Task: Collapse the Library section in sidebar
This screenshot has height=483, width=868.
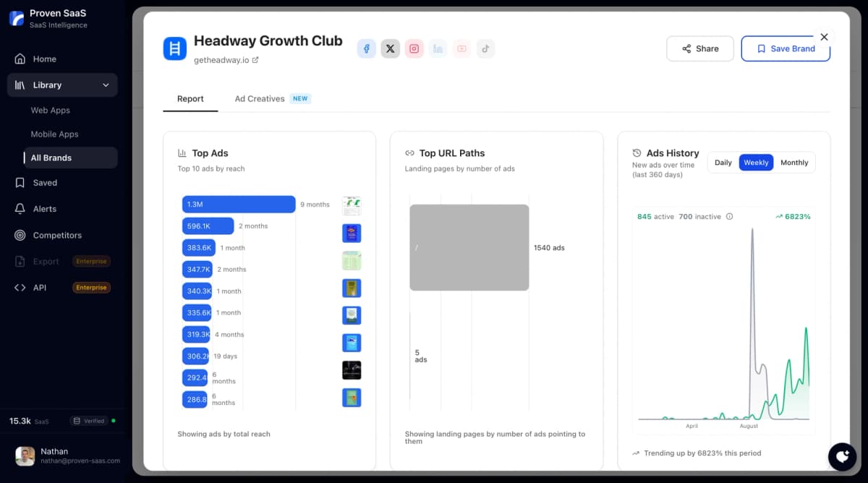Action: 61,85
